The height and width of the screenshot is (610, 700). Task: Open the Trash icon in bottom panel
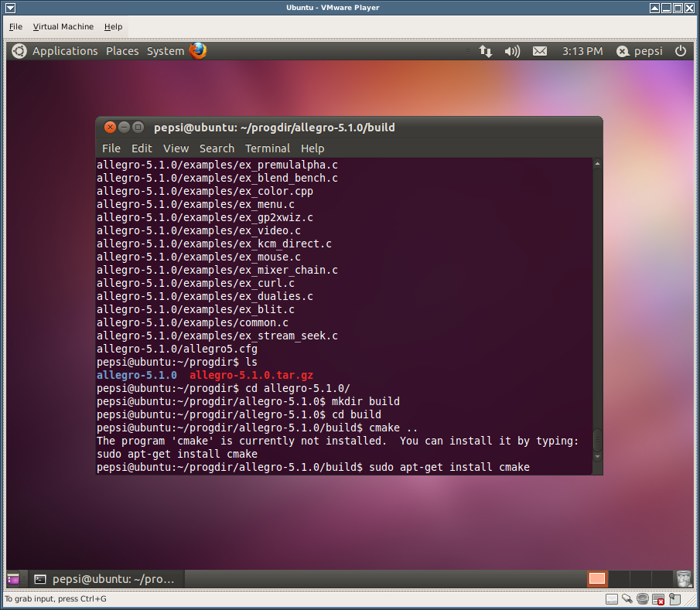683,578
